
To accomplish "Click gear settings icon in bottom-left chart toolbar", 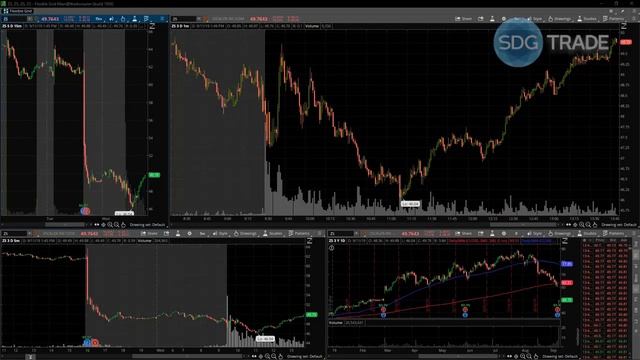I will (189, 233).
